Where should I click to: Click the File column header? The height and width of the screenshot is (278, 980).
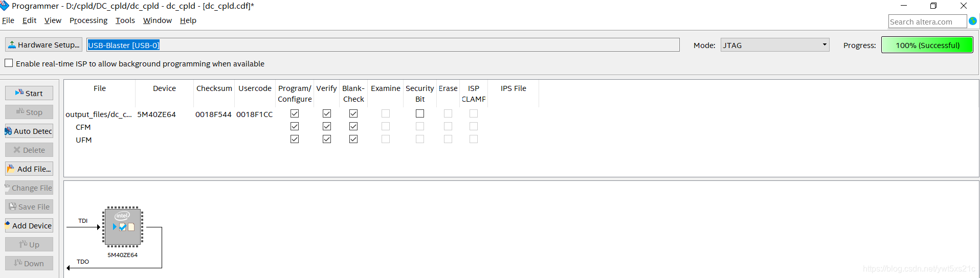(x=100, y=88)
